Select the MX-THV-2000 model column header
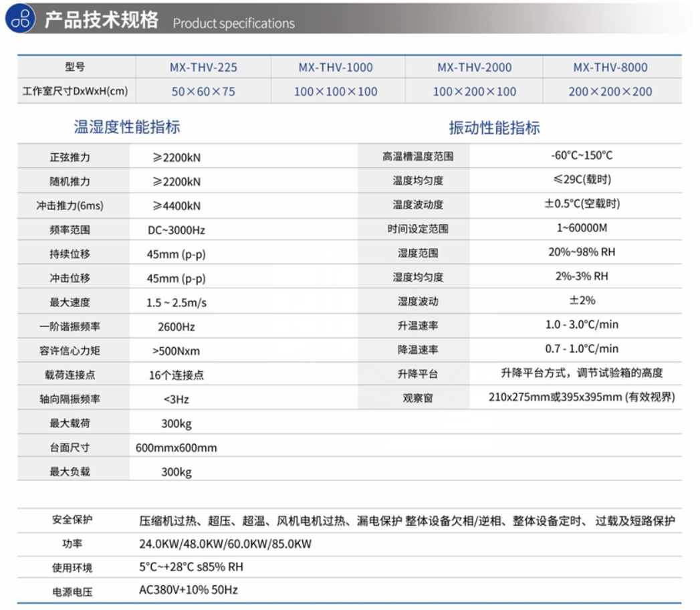 point(474,68)
